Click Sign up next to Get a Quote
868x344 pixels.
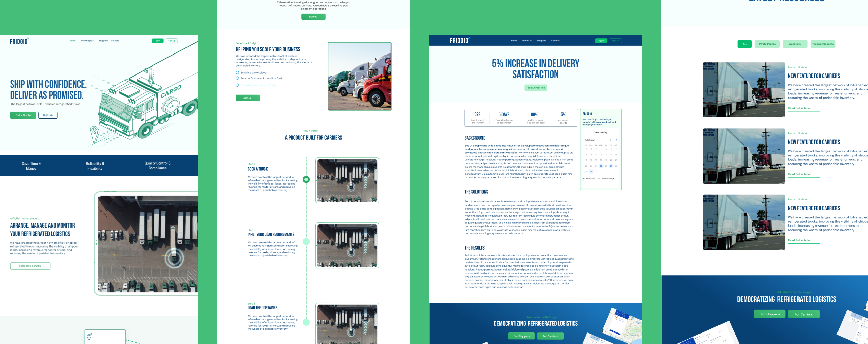48,115
